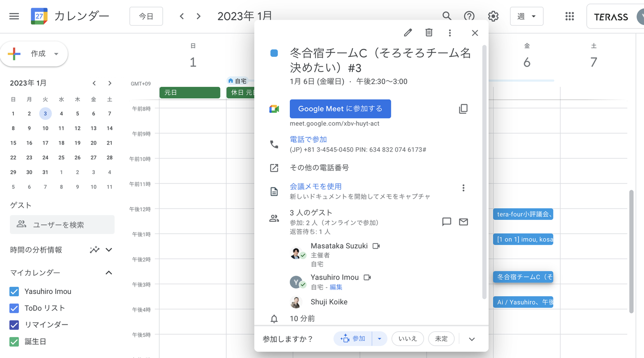The width and height of the screenshot is (644, 358).
Task: Join with Google Meet に参加する button
Action: pos(340,109)
